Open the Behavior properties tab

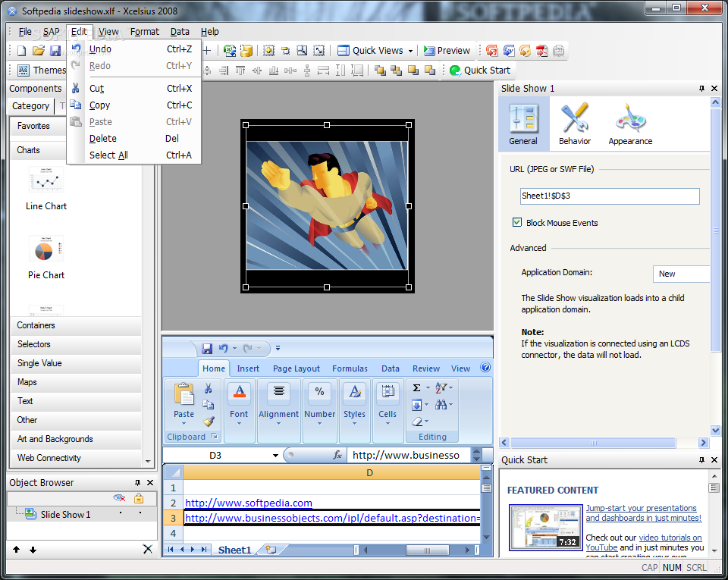tap(575, 124)
